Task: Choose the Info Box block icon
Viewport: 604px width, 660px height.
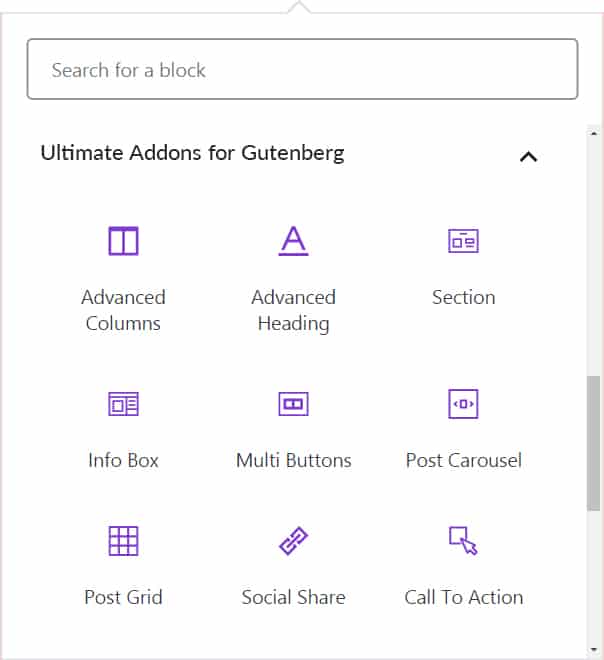Action: (123, 404)
